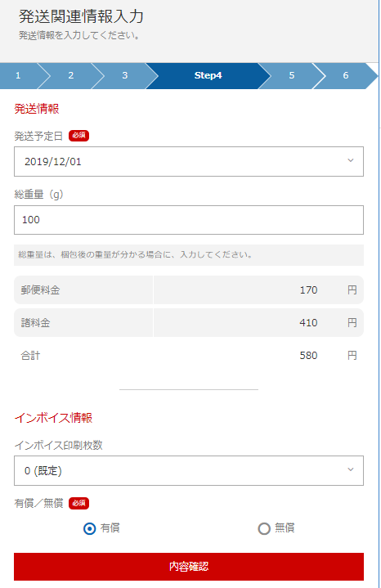
Task: Click the red 内容確認 button
Action: pyautogui.click(x=189, y=567)
